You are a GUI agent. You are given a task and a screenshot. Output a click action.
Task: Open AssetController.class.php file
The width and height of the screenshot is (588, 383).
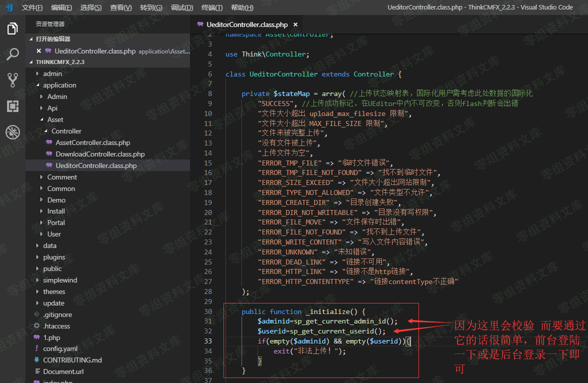(92, 142)
